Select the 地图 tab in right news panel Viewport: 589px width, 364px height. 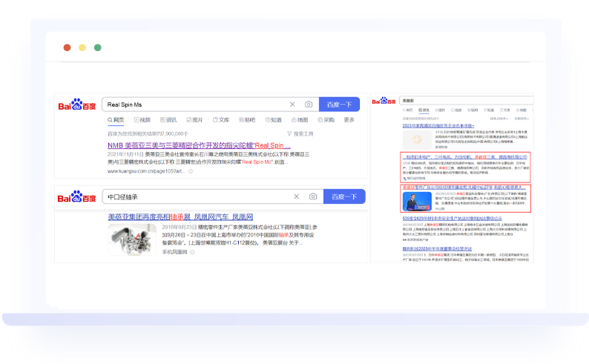click(521, 110)
